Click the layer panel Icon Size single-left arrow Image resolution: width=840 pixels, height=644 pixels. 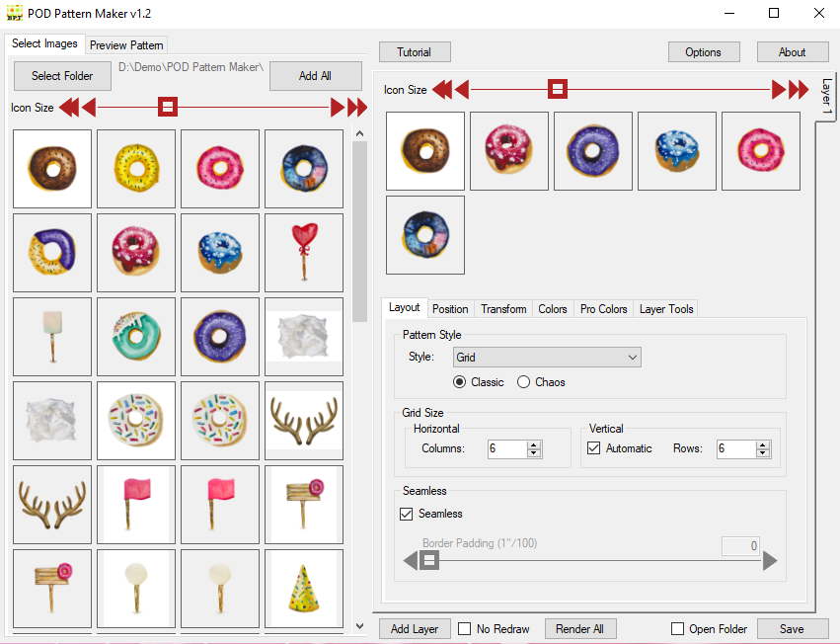[x=462, y=90]
